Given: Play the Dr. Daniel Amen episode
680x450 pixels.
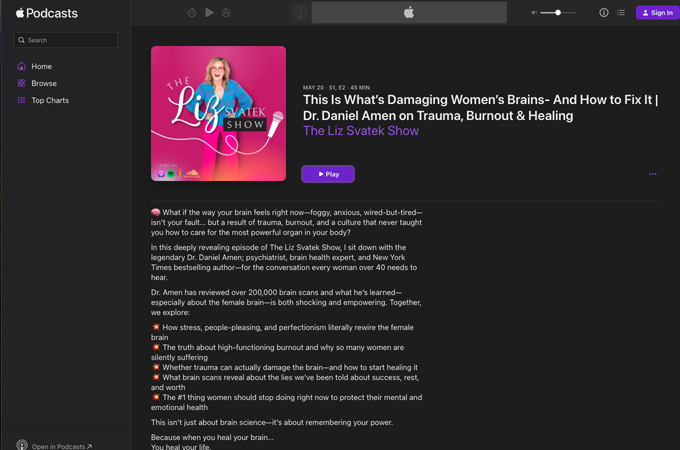Looking at the screenshot, I should [328, 174].
